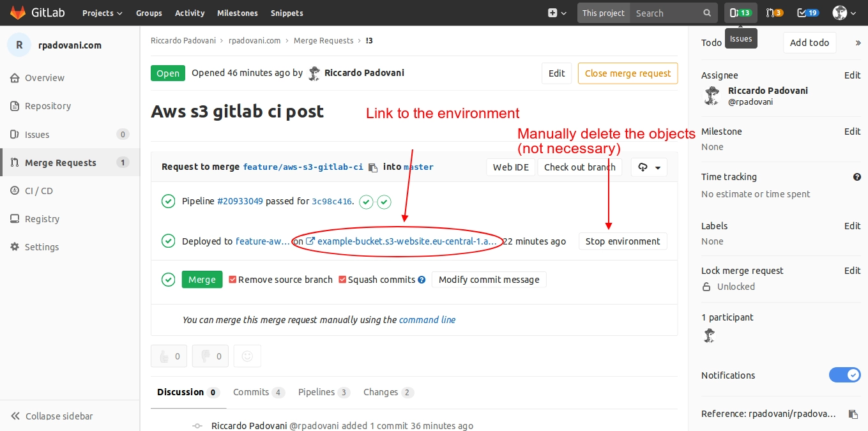The width and height of the screenshot is (868, 431).
Task: Open the user avatar dropdown menu
Action: 844,13
